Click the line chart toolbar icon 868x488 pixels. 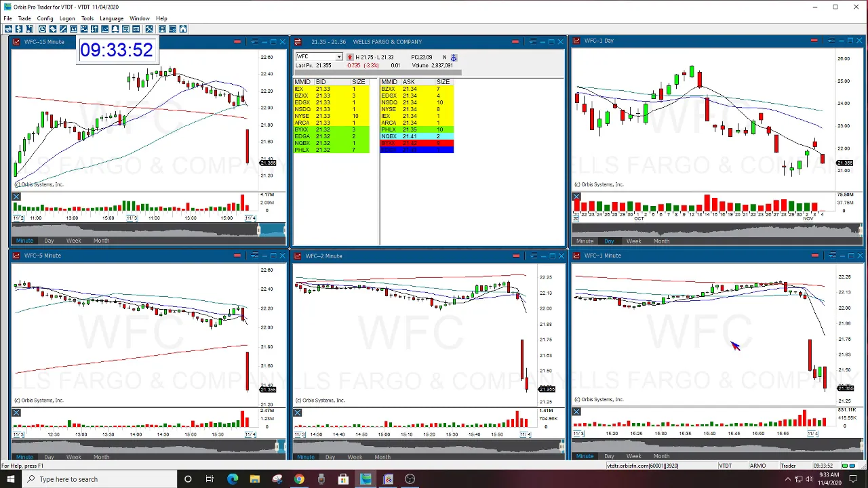tap(105, 28)
